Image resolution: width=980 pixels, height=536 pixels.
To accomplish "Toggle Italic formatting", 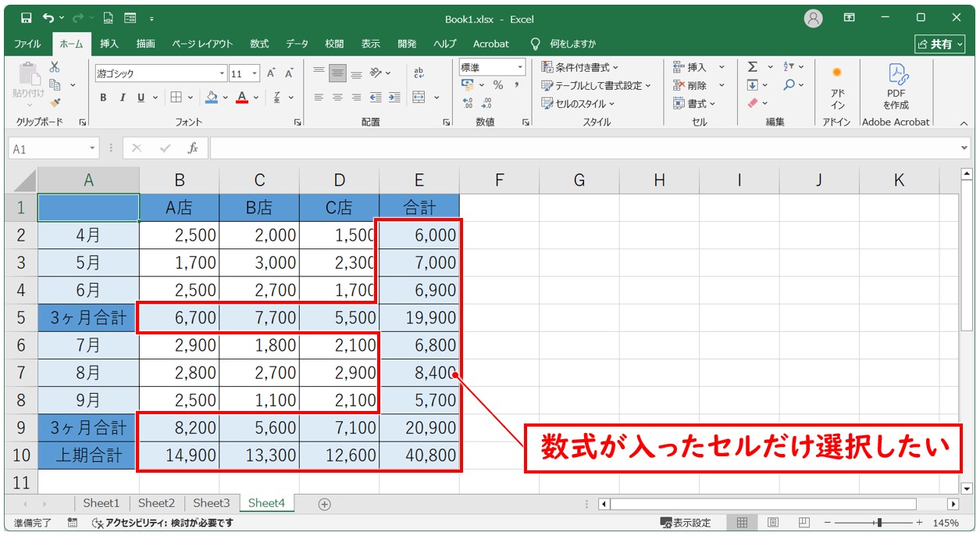I will [122, 98].
